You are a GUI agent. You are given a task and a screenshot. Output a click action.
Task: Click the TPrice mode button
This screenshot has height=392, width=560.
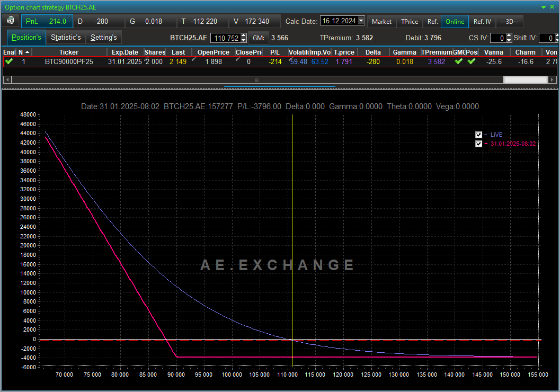coord(410,21)
